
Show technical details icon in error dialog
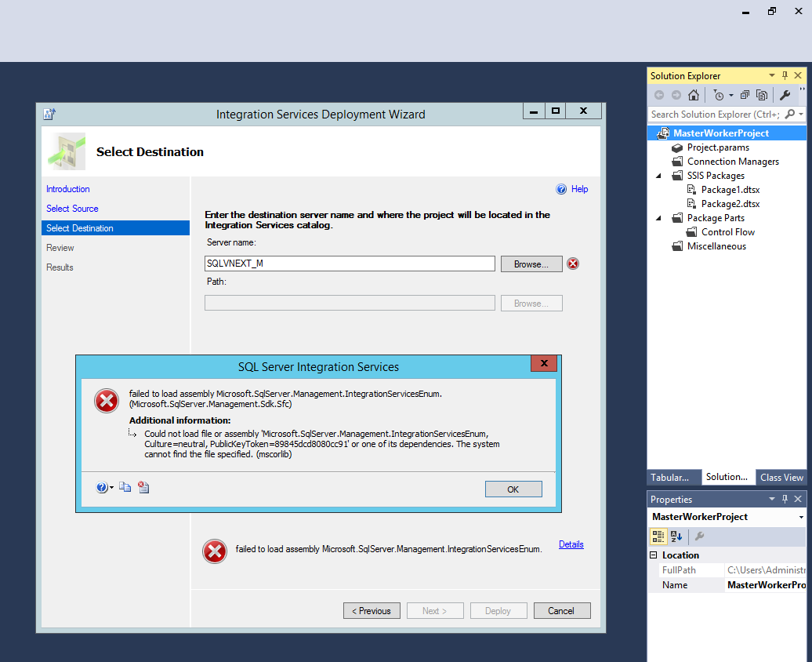pyautogui.click(x=143, y=487)
